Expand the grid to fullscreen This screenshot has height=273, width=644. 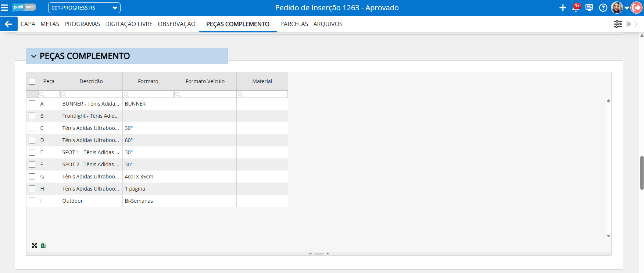pyautogui.click(x=35, y=246)
